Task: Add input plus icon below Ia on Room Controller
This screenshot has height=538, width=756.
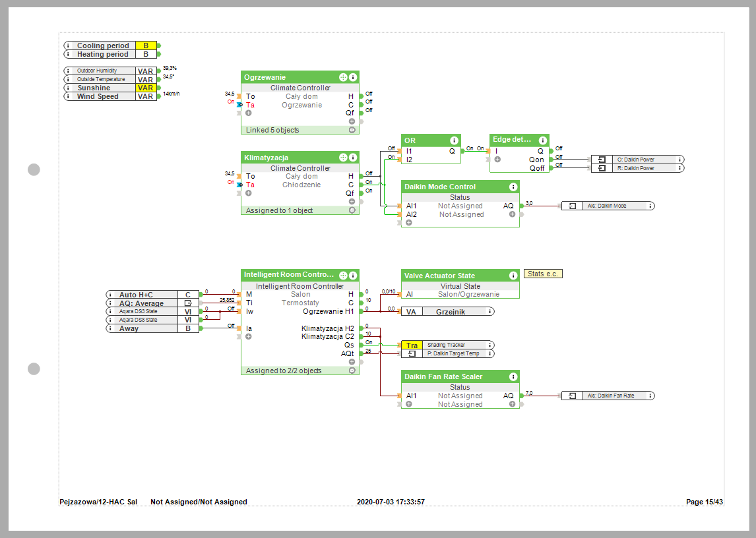Action: 248,336
